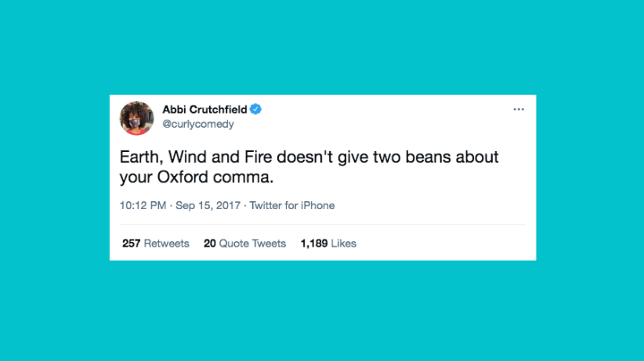Click the blue verified badge
Viewport: 644px width, 361px height.
tap(256, 109)
